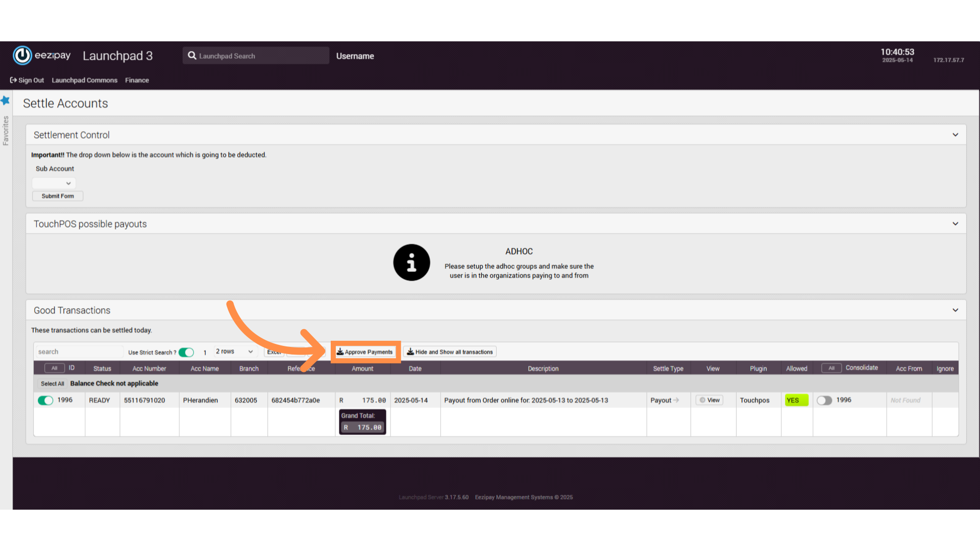The width and height of the screenshot is (980, 551).
Task: Click the ADHOC info circle icon
Action: click(x=411, y=262)
